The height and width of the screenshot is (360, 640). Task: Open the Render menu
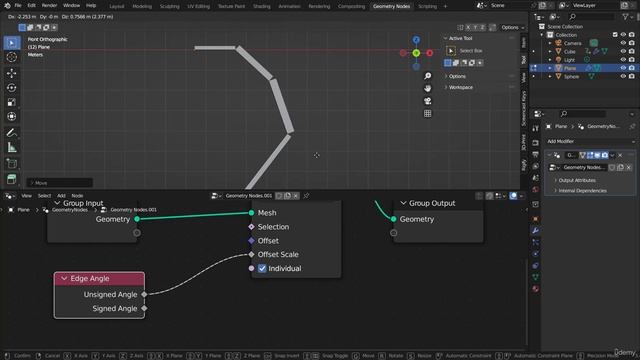click(x=49, y=6)
